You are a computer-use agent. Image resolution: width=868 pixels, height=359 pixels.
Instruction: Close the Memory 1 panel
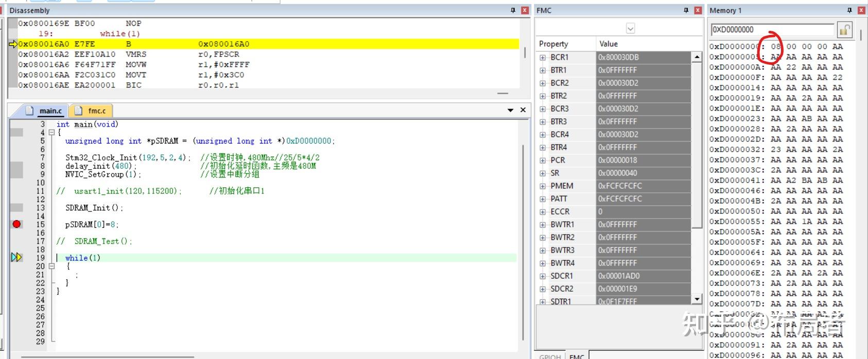pos(861,10)
